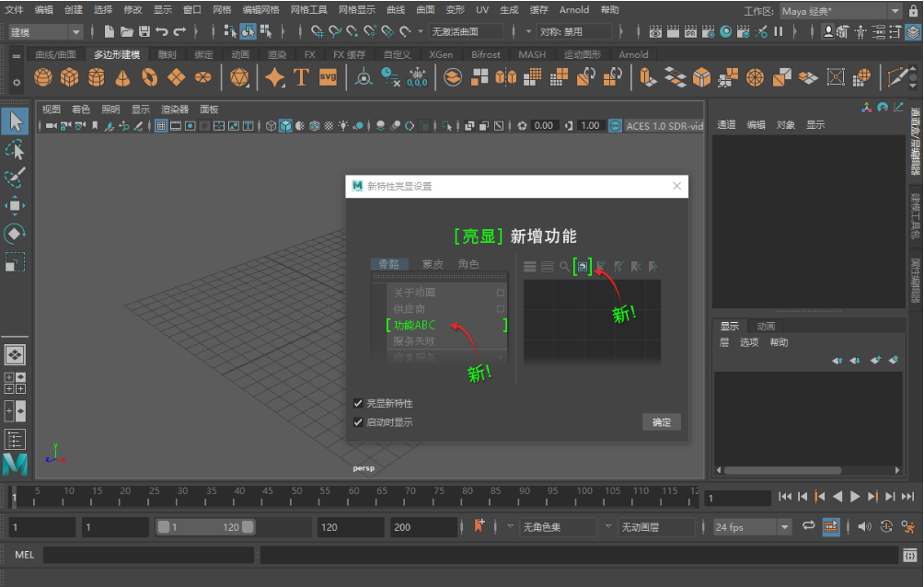Screen dimensions: 924x587
Task: Click the polygon Type (T) shelf icon
Action: point(301,77)
